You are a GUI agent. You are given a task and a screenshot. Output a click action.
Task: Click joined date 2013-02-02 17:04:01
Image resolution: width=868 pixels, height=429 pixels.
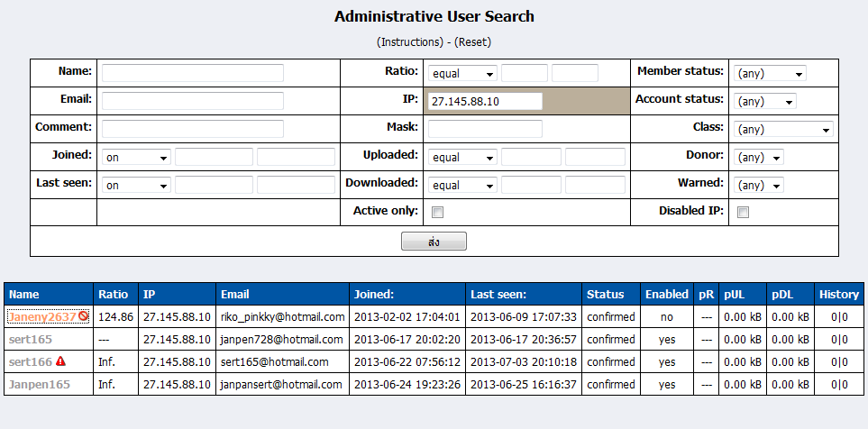click(x=407, y=317)
